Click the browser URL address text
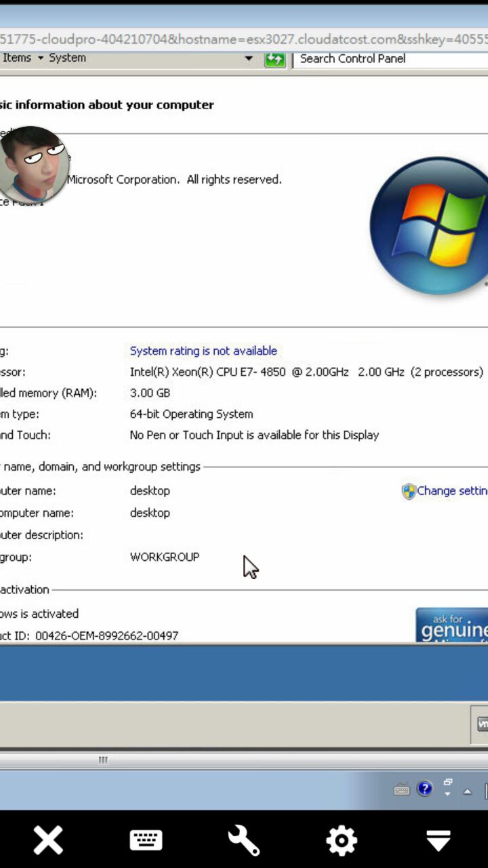This screenshot has width=488, height=868. point(244,39)
